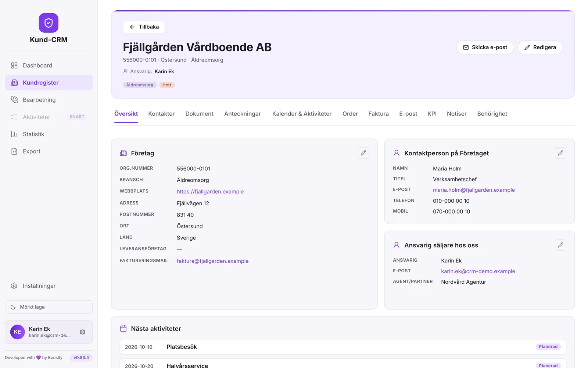Image resolution: width=588 pixels, height=368 pixels.
Task: Open Statistik in the sidebar
Action: [x=49, y=134]
